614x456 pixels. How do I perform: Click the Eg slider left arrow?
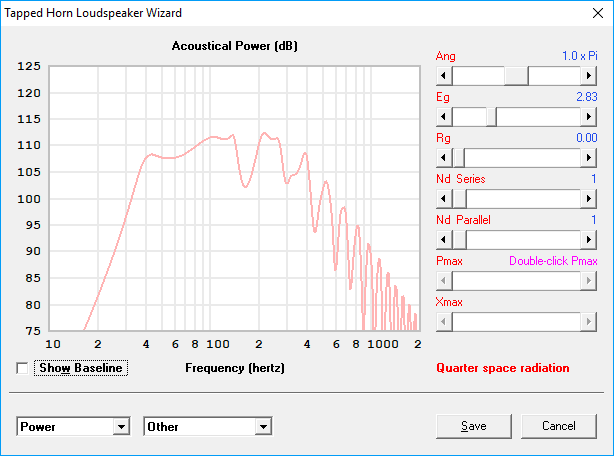coord(444,117)
